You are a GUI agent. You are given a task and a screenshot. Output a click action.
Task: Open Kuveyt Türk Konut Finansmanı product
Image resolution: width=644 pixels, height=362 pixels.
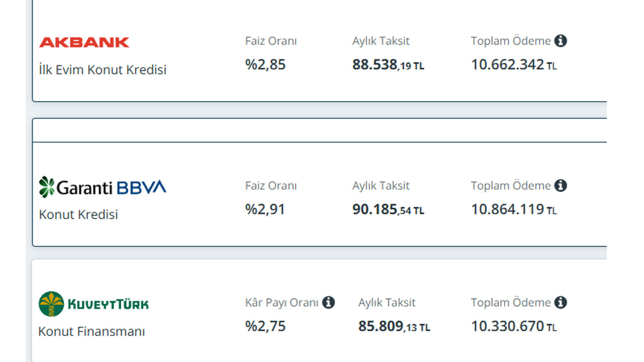point(92,332)
